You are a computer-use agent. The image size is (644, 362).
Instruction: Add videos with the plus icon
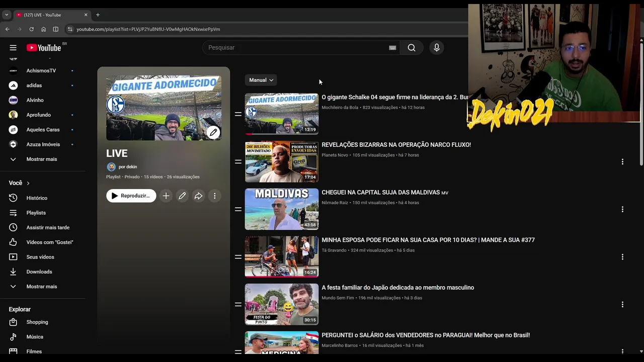pyautogui.click(x=166, y=196)
